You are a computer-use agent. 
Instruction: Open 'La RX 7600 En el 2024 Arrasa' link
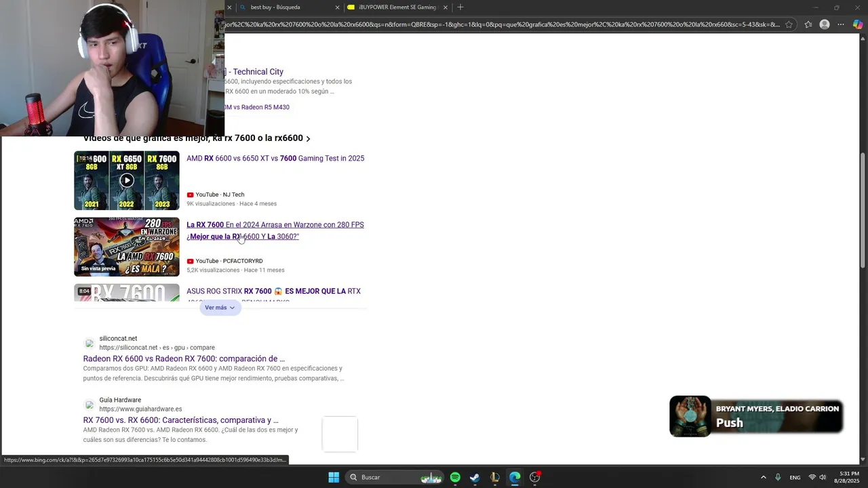[275, 230]
